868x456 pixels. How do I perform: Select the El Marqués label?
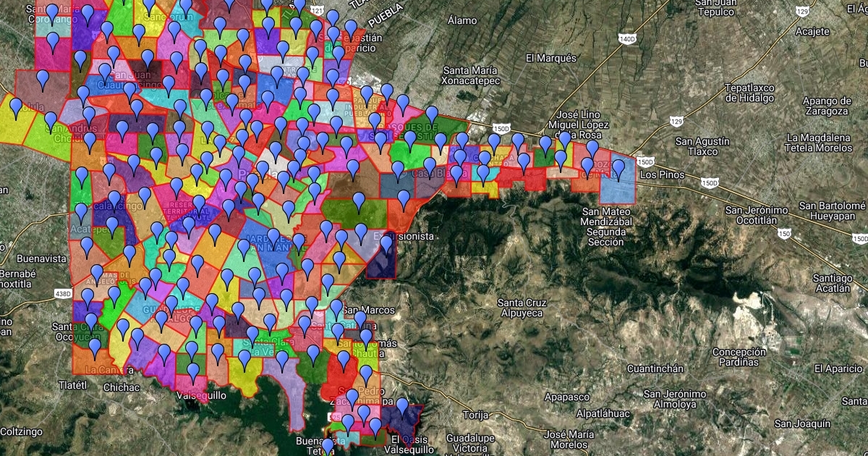(x=551, y=58)
